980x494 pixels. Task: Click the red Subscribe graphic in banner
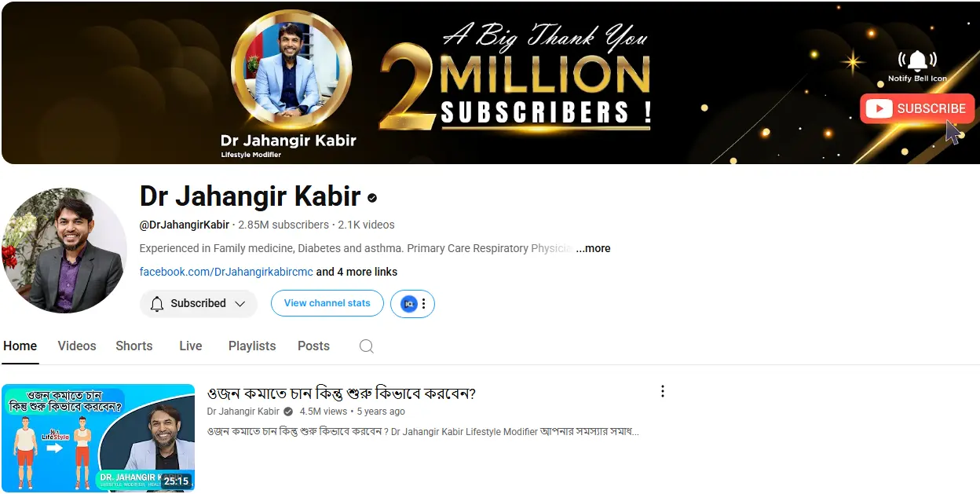click(x=917, y=108)
